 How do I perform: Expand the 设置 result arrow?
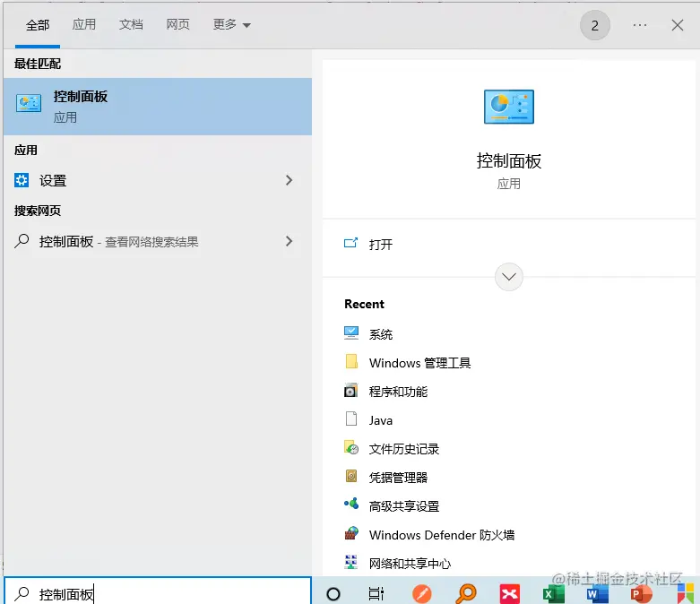pos(289,180)
